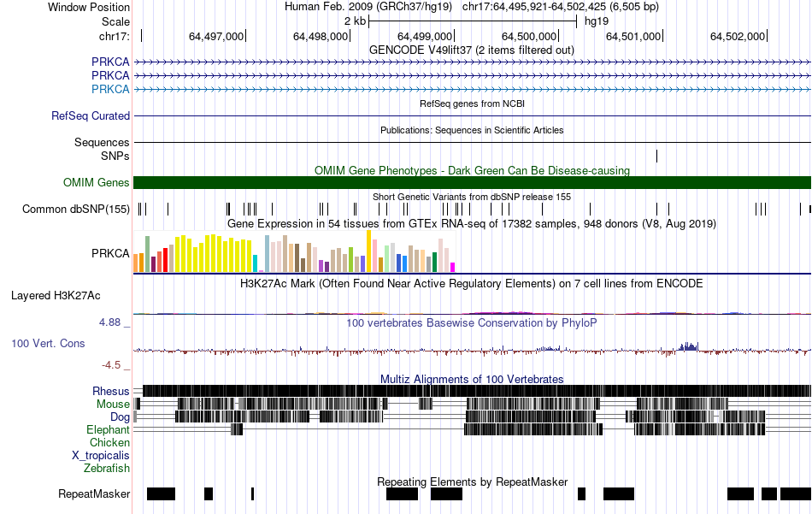
Task: Click H3K27Ac Mark ENCODE track title
Action: pyautogui.click(x=472, y=283)
